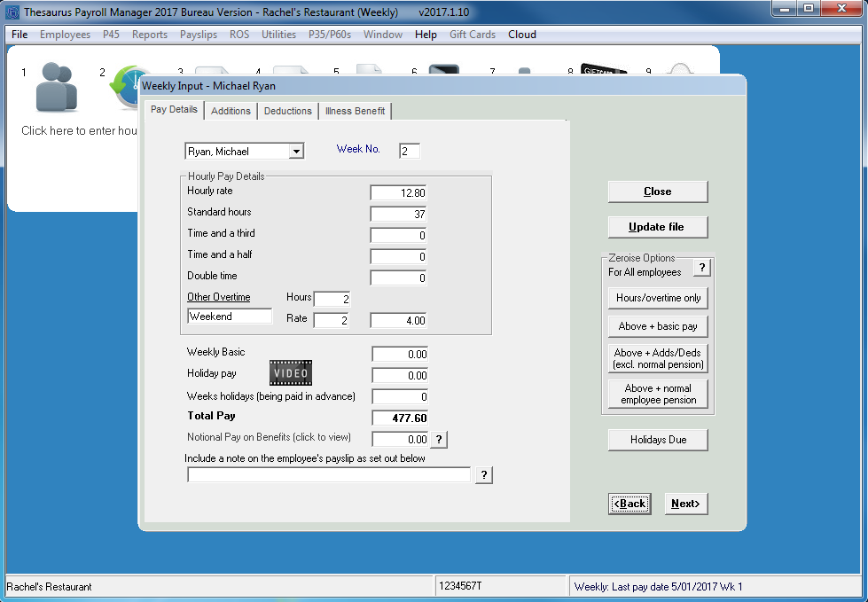Open the Cloud menu
Image resolution: width=868 pixels, height=602 pixels.
[522, 35]
